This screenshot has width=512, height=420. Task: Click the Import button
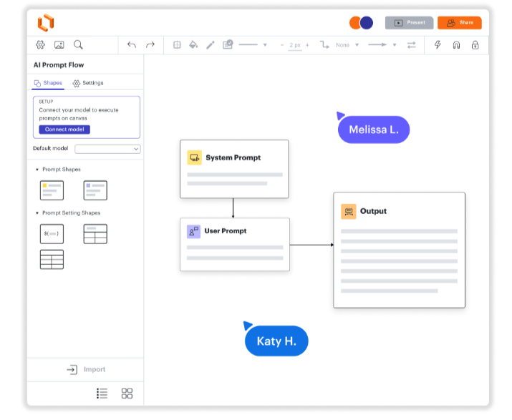click(x=85, y=369)
